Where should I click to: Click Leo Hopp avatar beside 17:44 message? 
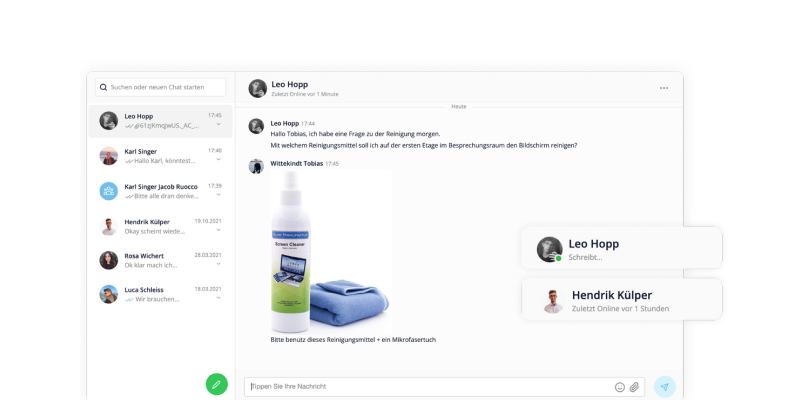[256, 126]
